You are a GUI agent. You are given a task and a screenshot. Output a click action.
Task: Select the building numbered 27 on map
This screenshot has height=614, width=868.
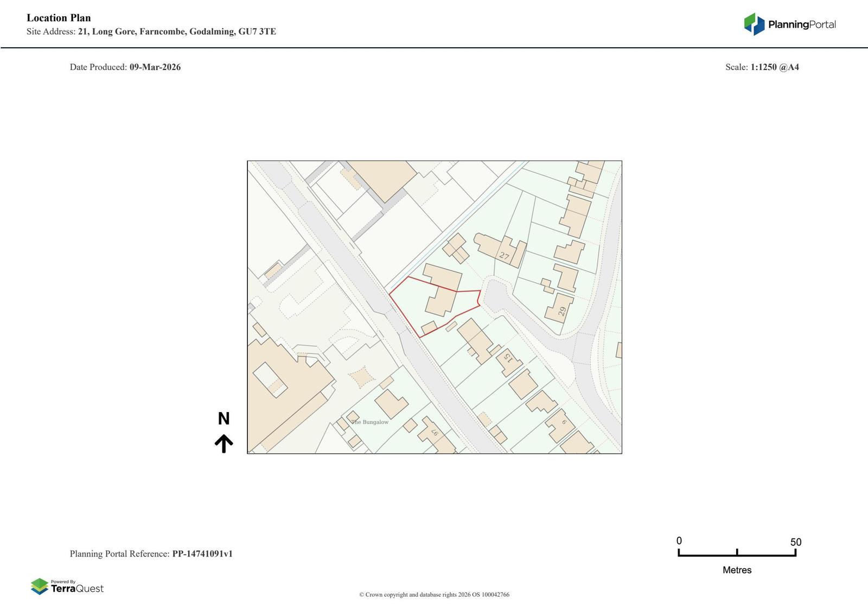(x=505, y=254)
